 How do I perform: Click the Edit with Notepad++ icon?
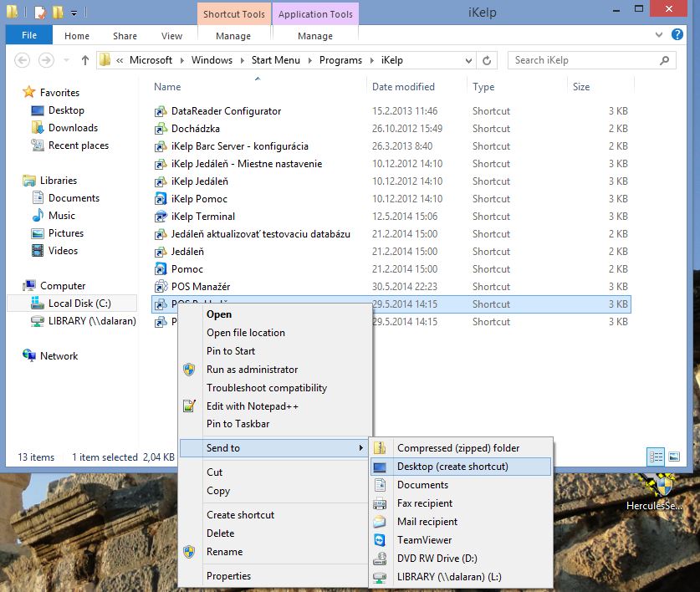point(190,406)
